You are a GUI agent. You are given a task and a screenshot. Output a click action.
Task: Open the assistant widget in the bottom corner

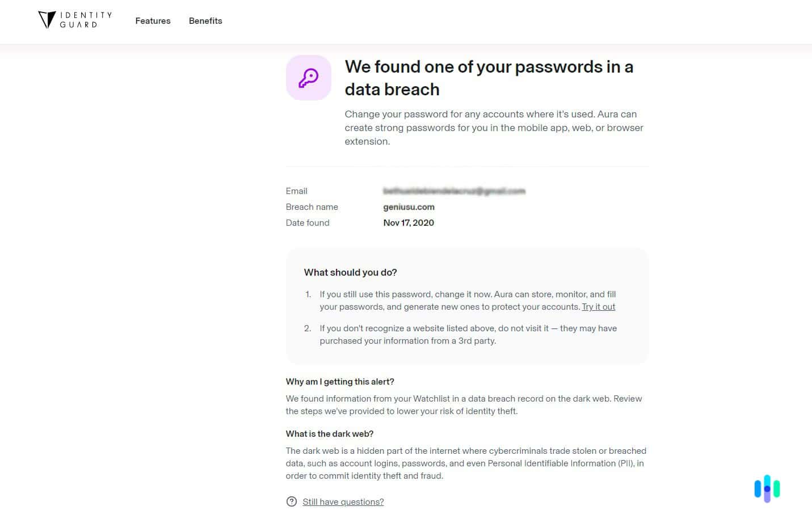(x=767, y=488)
